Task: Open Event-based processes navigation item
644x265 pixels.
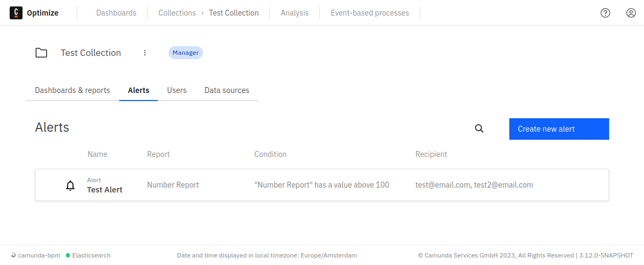Action: 370,13
